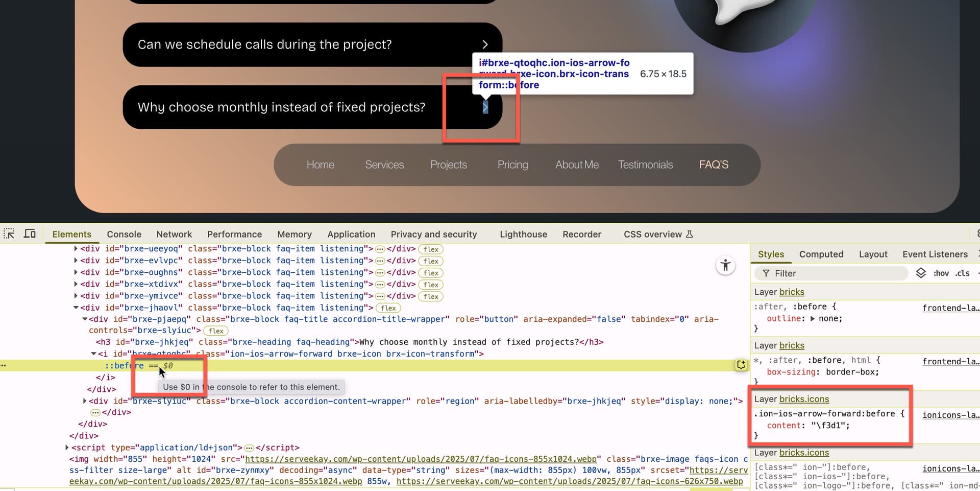Click the flex badge on brxe-evlvpc row
The height and width of the screenshot is (491, 980).
(431, 261)
